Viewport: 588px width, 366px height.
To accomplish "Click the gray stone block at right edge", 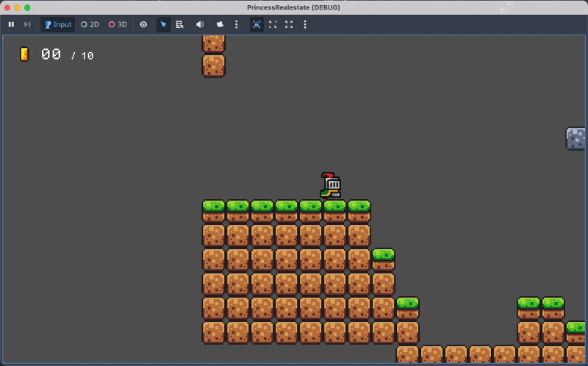I will coord(576,138).
